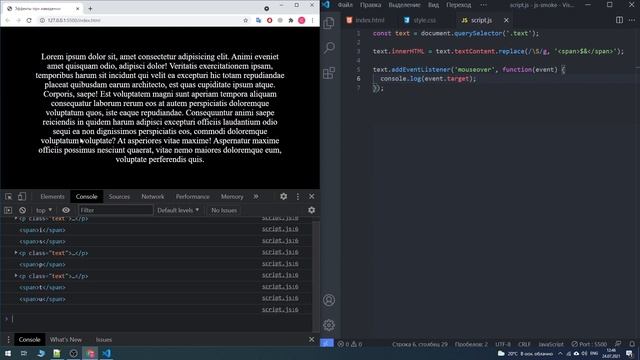The image size is (640, 360).
Task: Activate the DevTools inspect element picker
Action: (9, 197)
